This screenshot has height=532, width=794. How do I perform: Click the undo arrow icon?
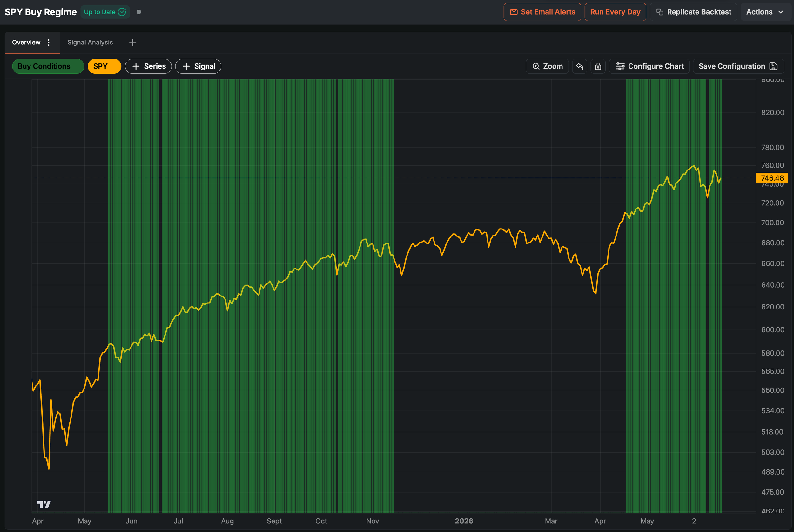click(x=579, y=66)
